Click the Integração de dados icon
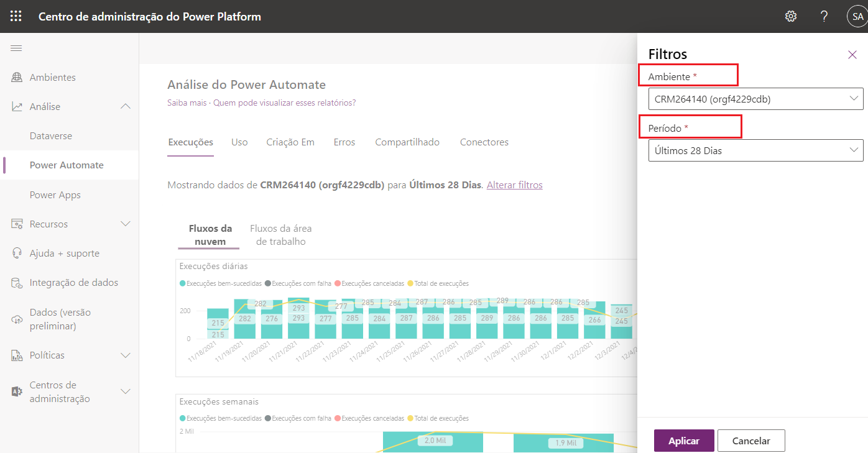Viewport: 868px width, 453px height. pos(17,283)
